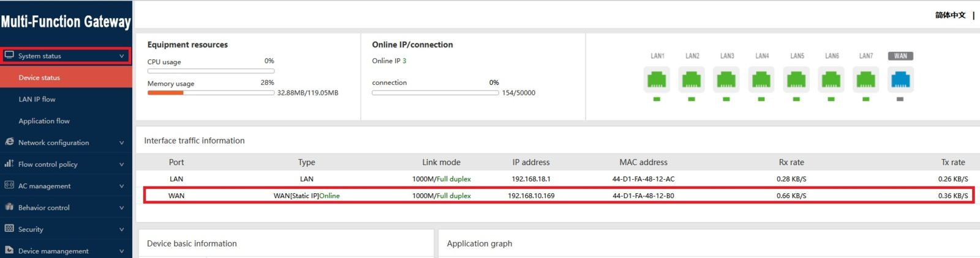The width and height of the screenshot is (980, 258).
Task: Click the Online IP count 3
Action: (404, 61)
